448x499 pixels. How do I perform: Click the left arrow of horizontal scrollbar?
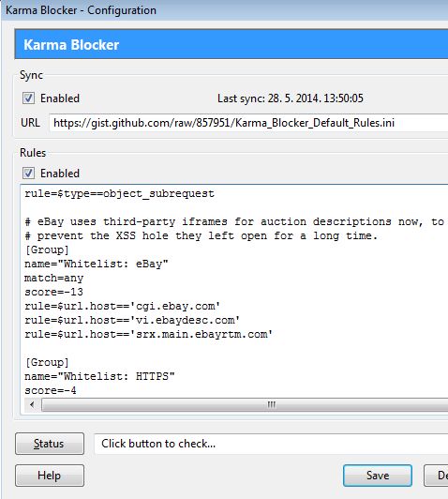32,405
